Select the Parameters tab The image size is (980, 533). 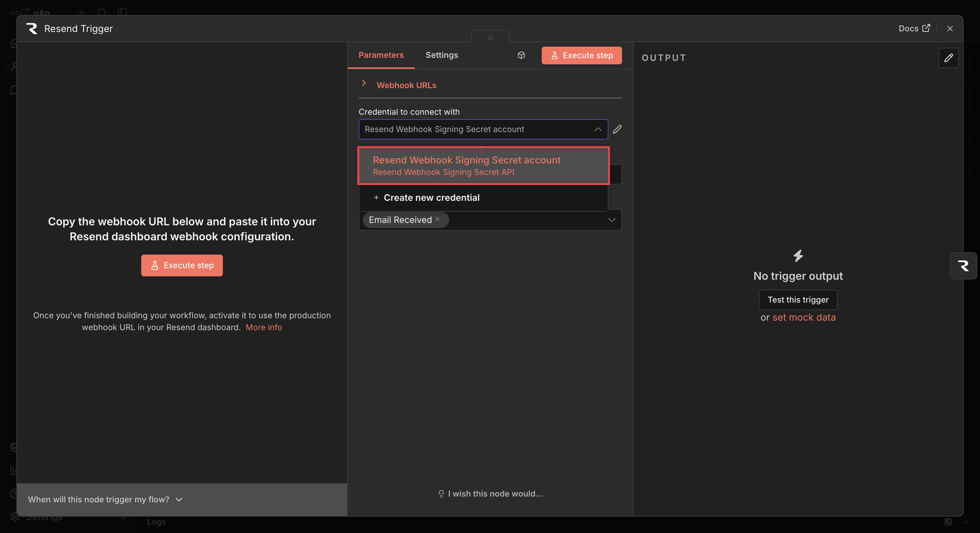(381, 55)
